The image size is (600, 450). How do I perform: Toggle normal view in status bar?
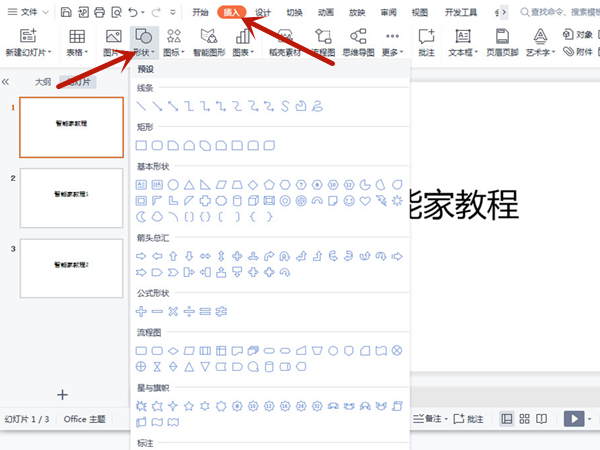click(x=507, y=419)
